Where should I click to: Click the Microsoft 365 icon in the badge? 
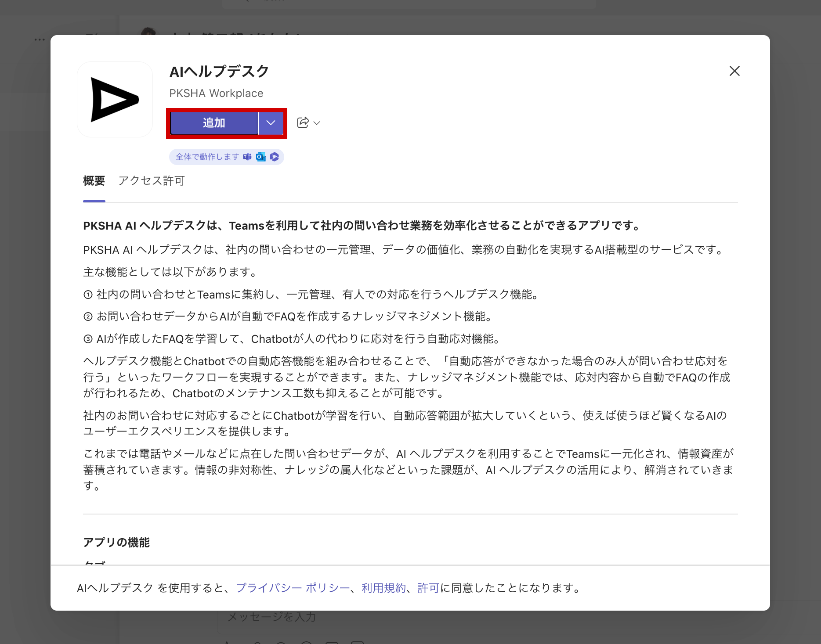[275, 157]
